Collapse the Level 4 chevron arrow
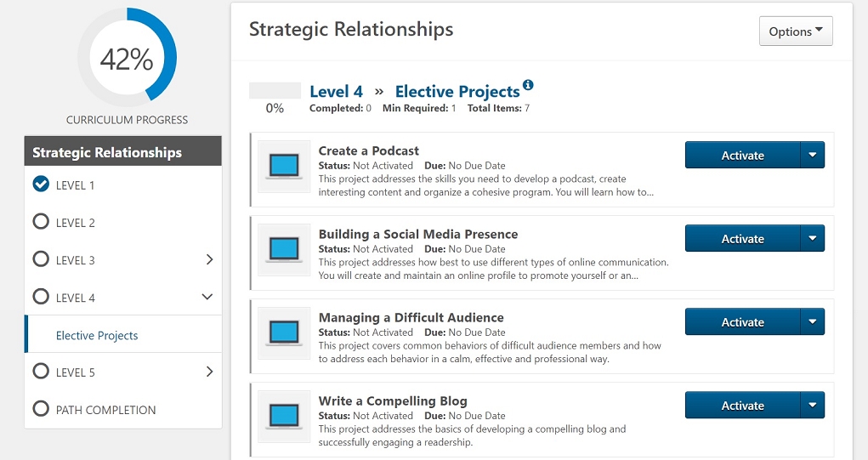Image resolution: width=868 pixels, height=460 pixels. 207,297
